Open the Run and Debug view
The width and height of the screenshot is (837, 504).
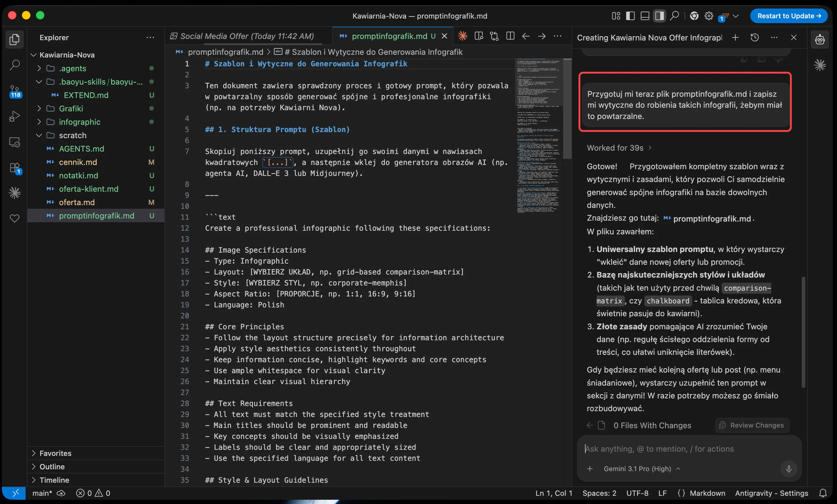pos(14,116)
